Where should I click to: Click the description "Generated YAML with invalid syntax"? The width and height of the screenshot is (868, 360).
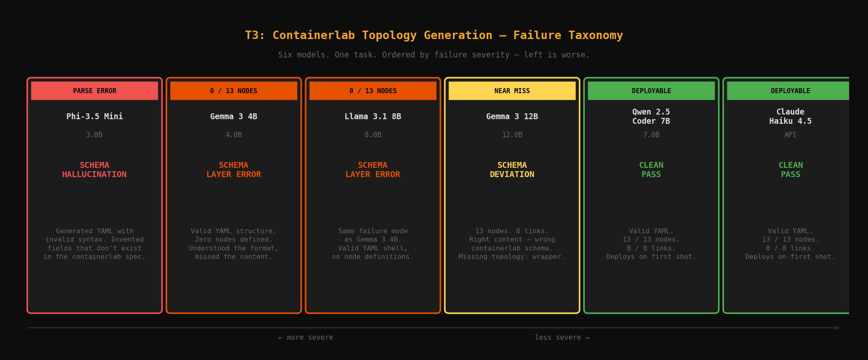pyautogui.click(x=95, y=244)
